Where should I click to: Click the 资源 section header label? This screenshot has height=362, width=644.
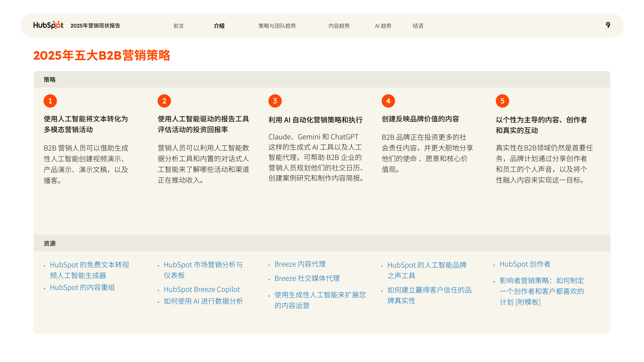point(50,243)
